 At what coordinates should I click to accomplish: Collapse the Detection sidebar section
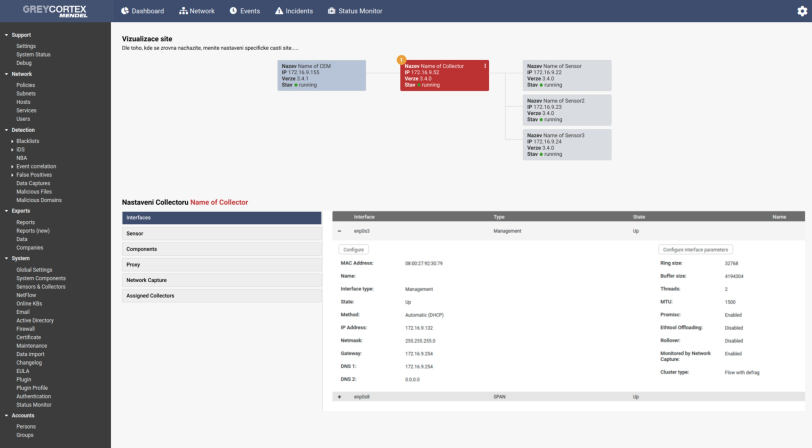[x=6, y=130]
